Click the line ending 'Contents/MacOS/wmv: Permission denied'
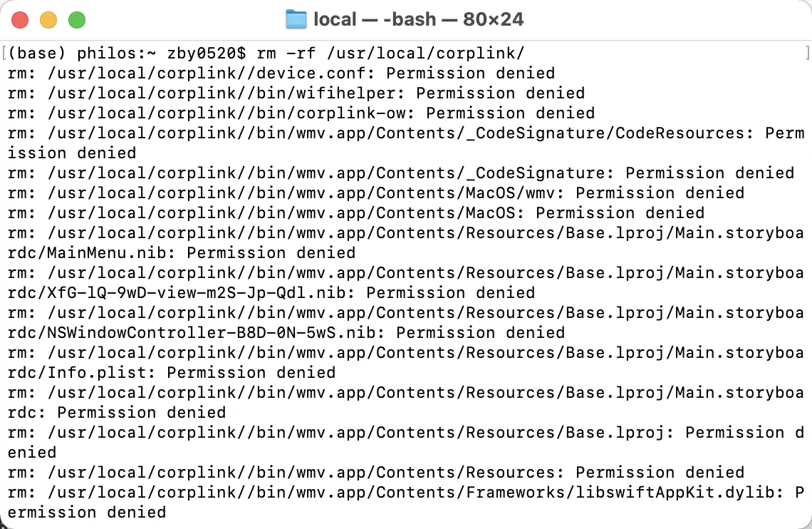 coord(376,192)
